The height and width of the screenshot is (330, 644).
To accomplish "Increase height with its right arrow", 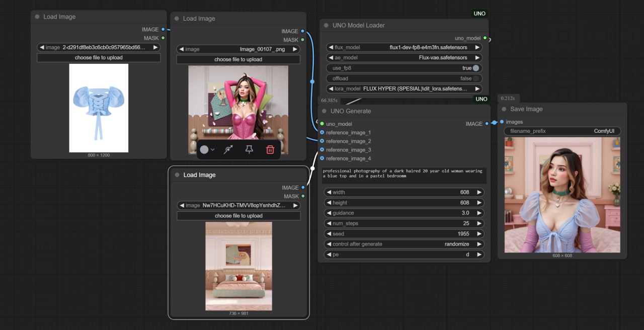I will (479, 203).
